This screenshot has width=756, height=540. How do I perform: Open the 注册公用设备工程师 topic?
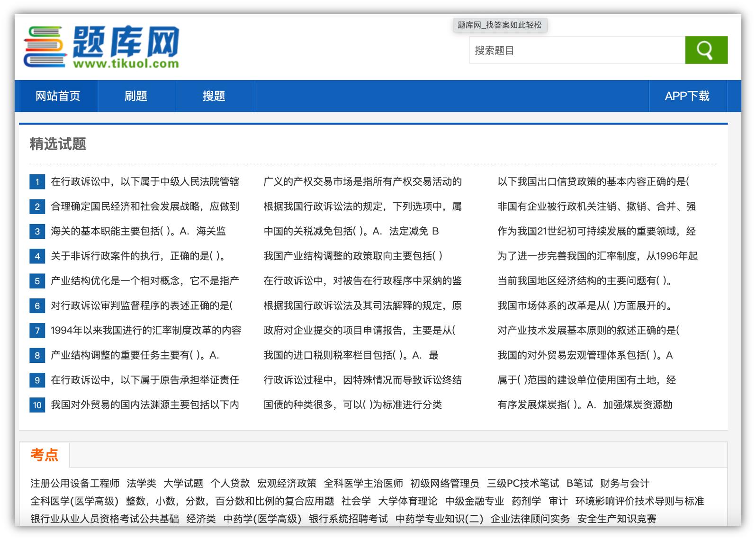[x=75, y=483]
